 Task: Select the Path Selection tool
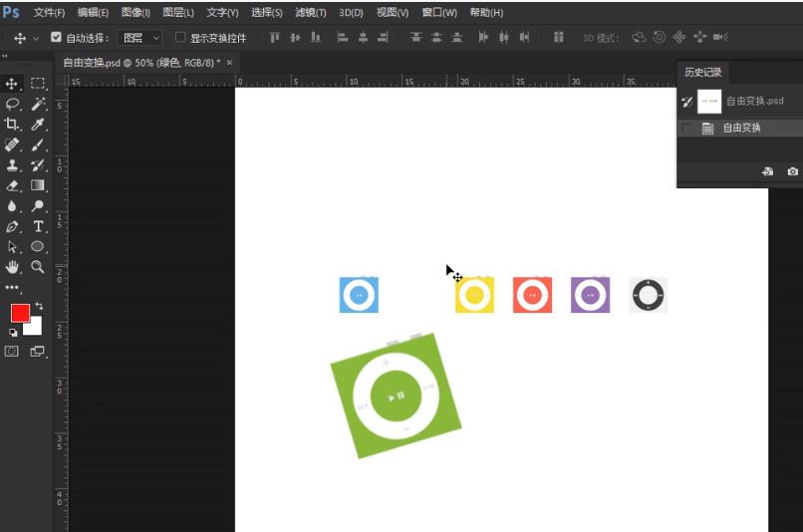click(12, 247)
